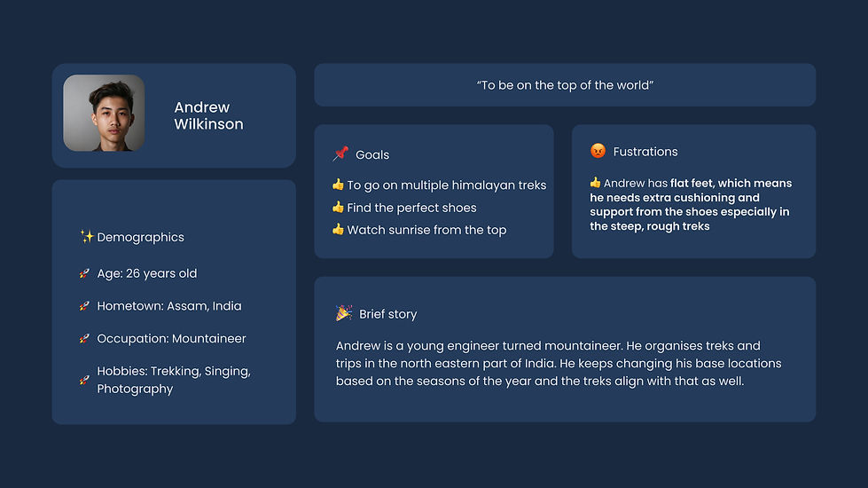The image size is (868, 488).
Task: Click the rocket icon beside Age
Action: pos(84,274)
